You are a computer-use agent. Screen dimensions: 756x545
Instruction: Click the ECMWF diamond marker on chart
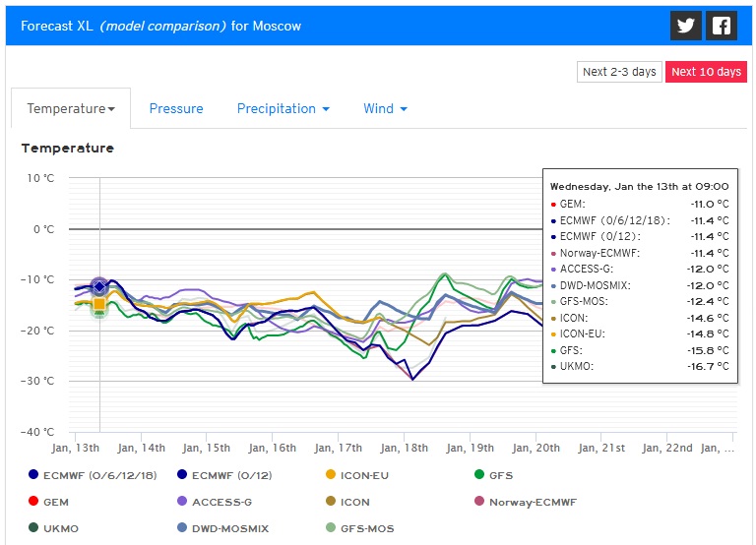[x=99, y=286]
